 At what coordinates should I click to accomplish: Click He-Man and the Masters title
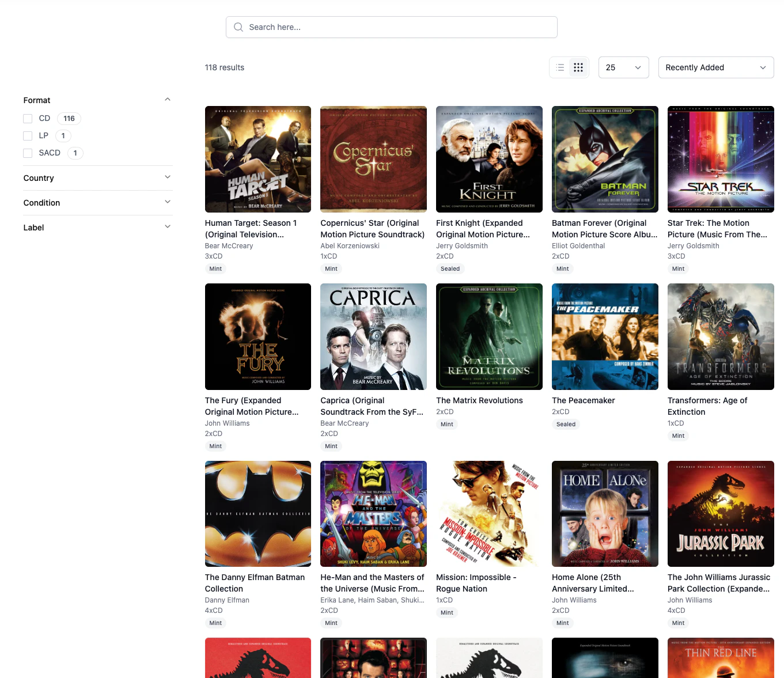coord(372,583)
